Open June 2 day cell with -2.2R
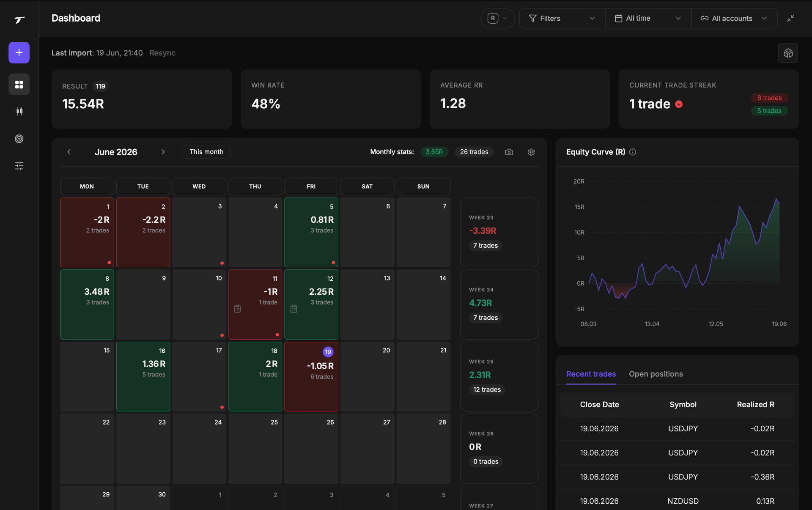 (x=143, y=232)
